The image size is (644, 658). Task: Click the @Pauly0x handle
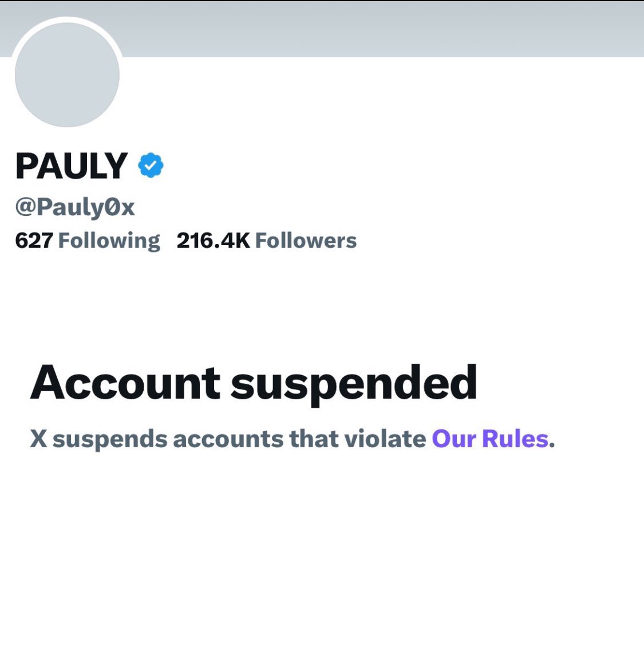(x=75, y=207)
